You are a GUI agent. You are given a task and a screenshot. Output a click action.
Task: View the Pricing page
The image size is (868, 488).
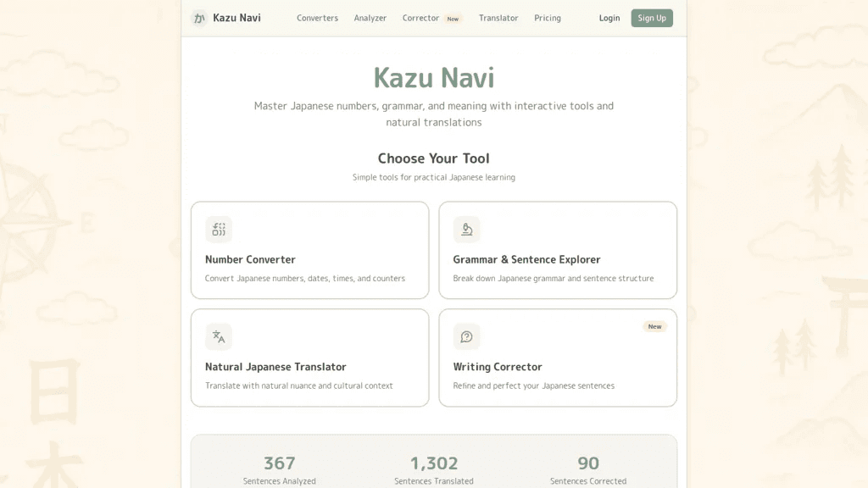pyautogui.click(x=548, y=19)
